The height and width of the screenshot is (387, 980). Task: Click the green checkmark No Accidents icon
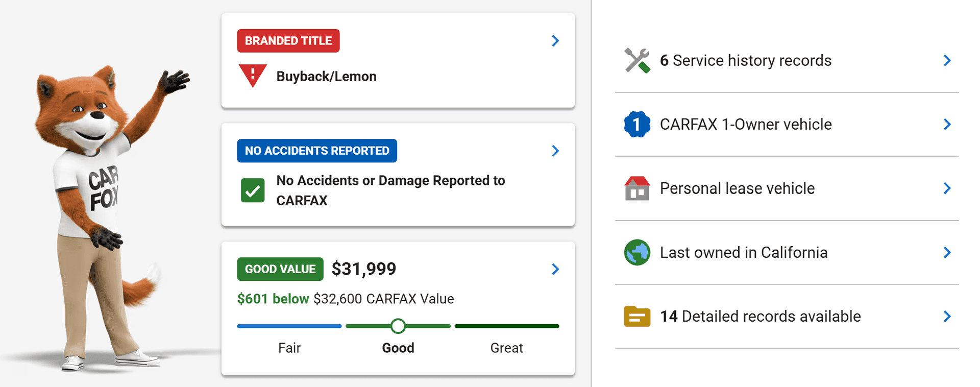click(253, 190)
